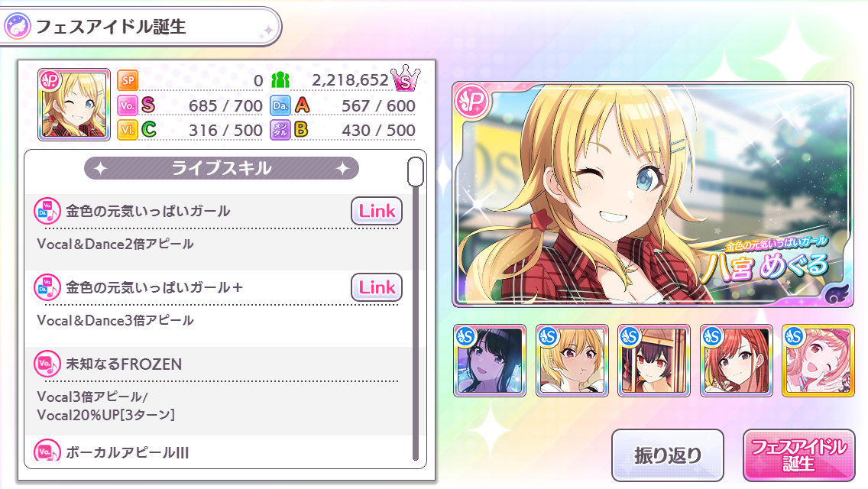Click the pink S rank crown icon
This screenshot has width=868, height=489.
pyautogui.click(x=405, y=78)
